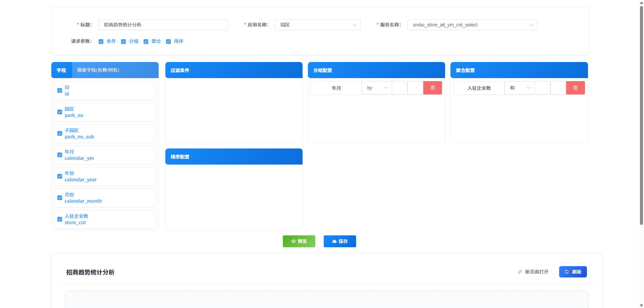Delete the 年月 grouping row
This screenshot has width=644, height=308.
click(432, 88)
